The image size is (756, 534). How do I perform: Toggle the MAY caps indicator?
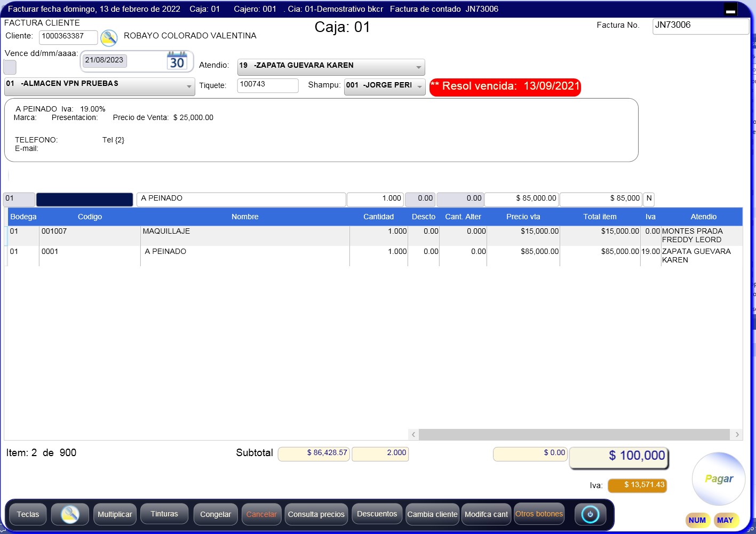pos(725,520)
